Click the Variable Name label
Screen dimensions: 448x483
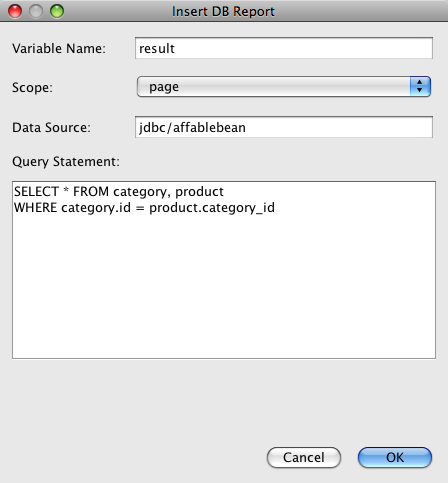[59, 49]
